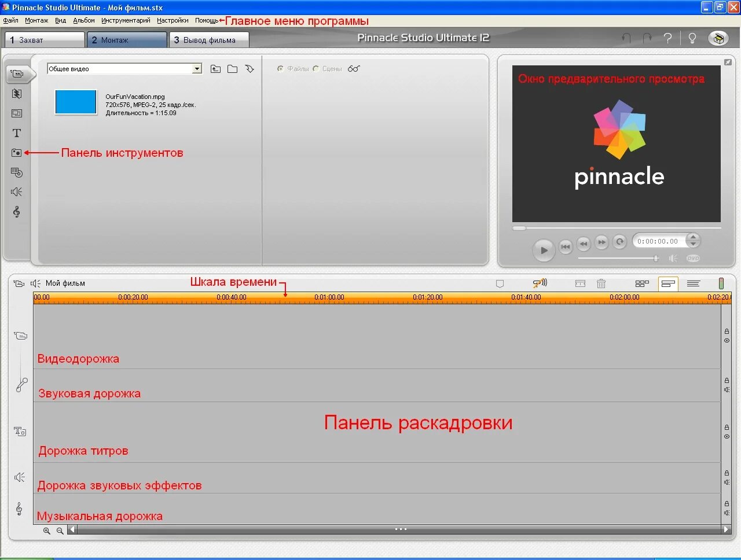The width and height of the screenshot is (741, 560).
Task: Decrease timecode with the down arrow
Action: 693,244
